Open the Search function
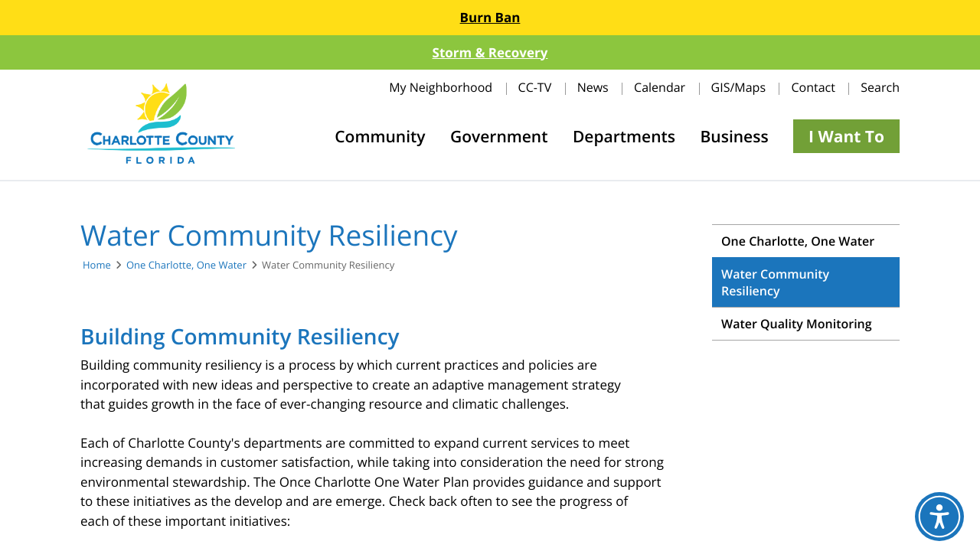 (880, 87)
